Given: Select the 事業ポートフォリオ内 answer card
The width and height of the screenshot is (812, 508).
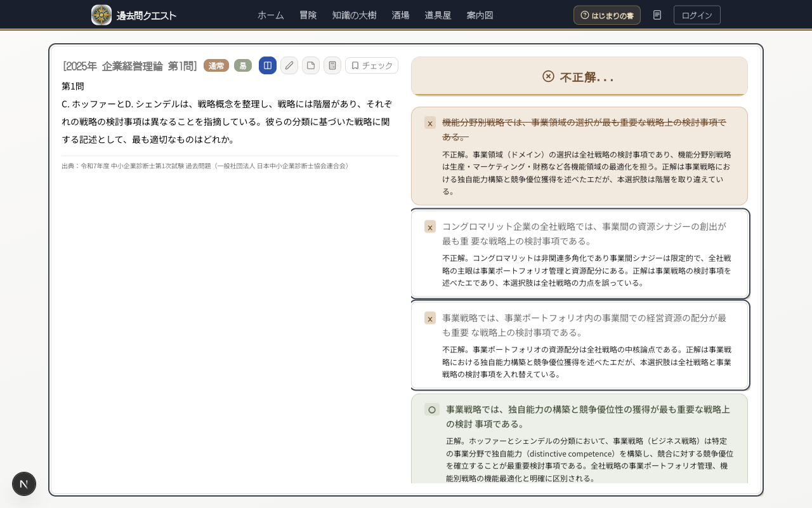Looking at the screenshot, I should coord(580,345).
